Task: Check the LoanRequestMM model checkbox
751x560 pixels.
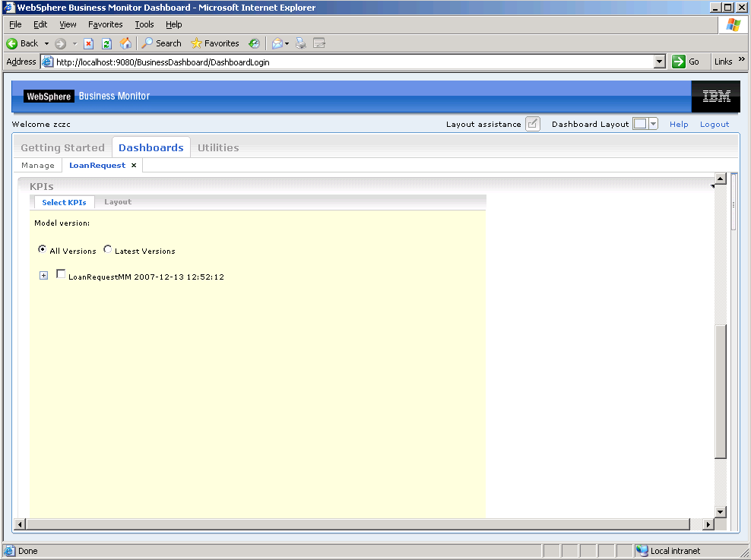Action: click(x=62, y=274)
